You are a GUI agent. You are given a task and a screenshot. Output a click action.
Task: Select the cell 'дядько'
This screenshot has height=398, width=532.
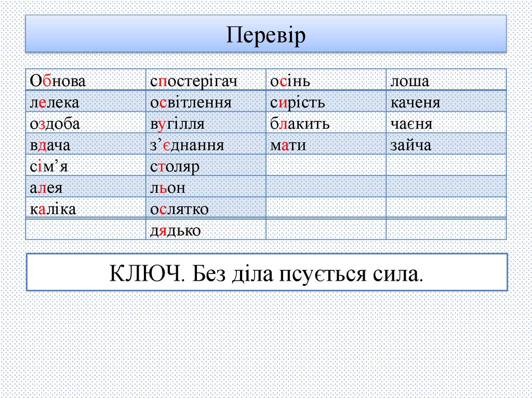click(x=206, y=229)
